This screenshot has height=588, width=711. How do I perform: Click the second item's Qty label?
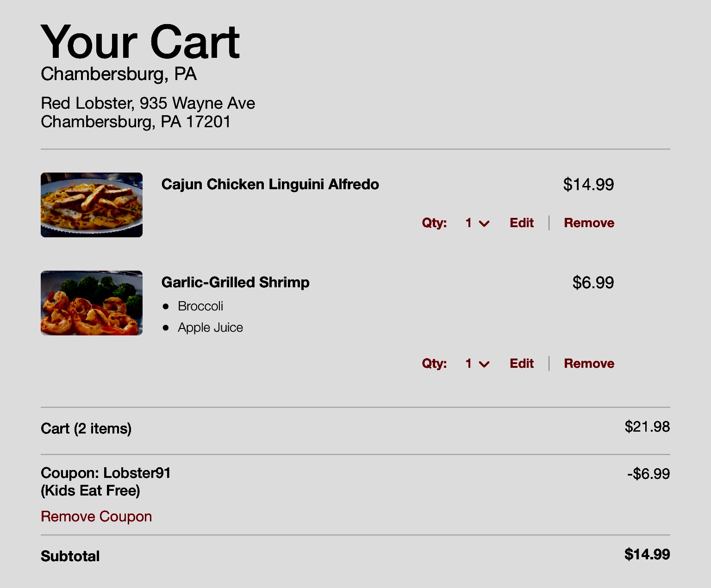pos(434,364)
